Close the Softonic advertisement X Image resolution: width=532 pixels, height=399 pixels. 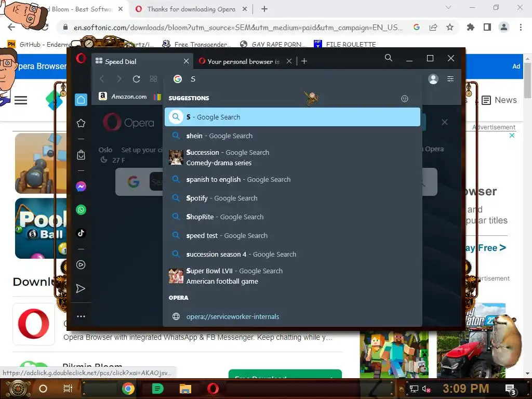(512, 136)
